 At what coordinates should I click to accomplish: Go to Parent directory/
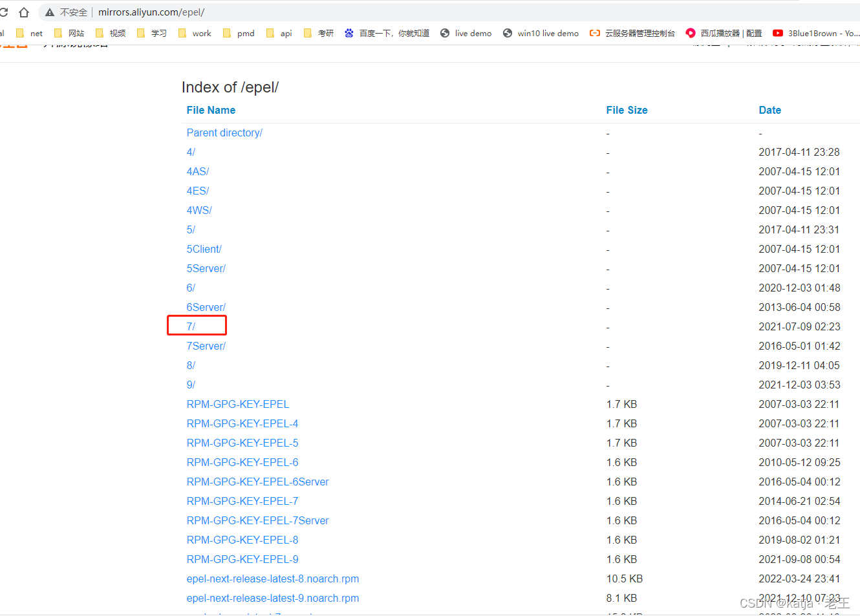click(x=224, y=133)
